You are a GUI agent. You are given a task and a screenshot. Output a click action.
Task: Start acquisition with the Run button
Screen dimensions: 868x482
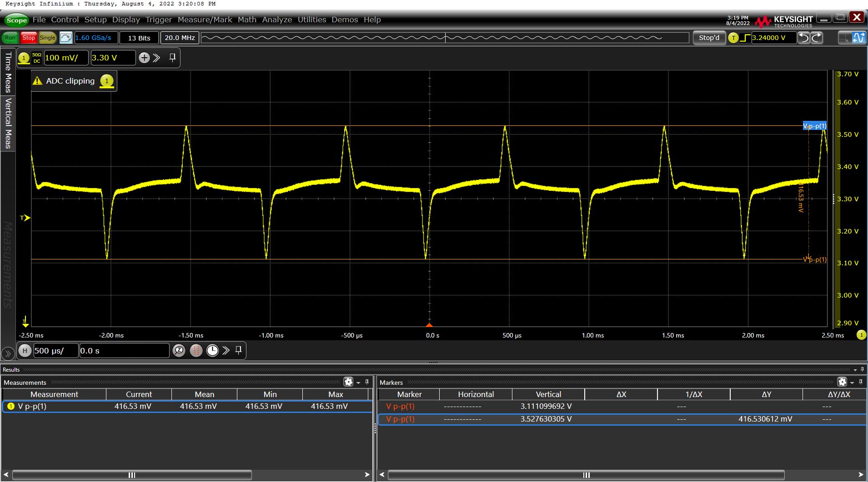tap(10, 38)
